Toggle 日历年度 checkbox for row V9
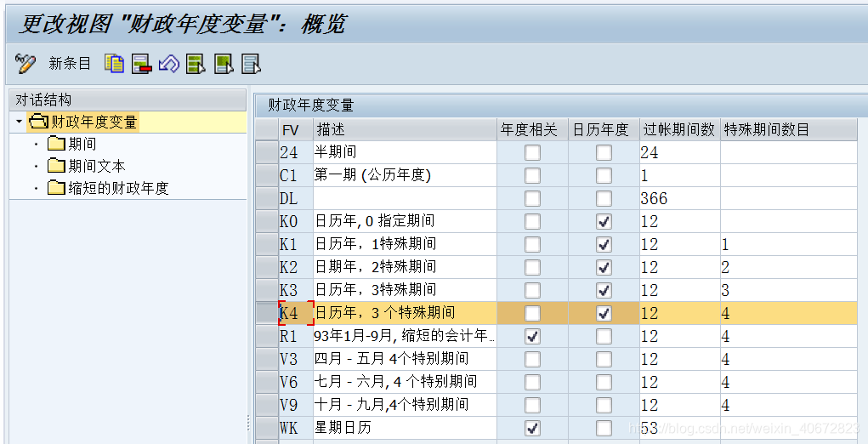Image resolution: width=868 pixels, height=444 pixels. [x=604, y=405]
